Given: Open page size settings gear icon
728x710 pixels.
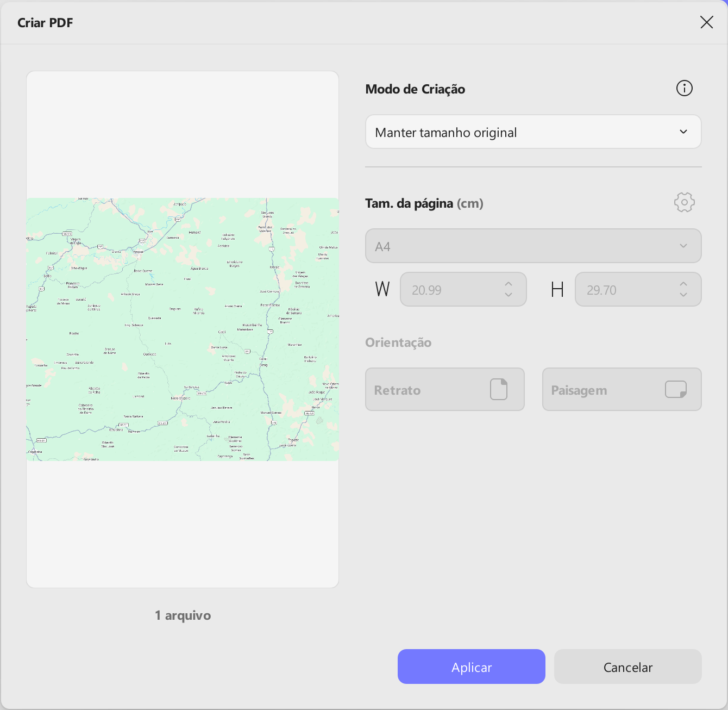Looking at the screenshot, I should pyautogui.click(x=684, y=202).
